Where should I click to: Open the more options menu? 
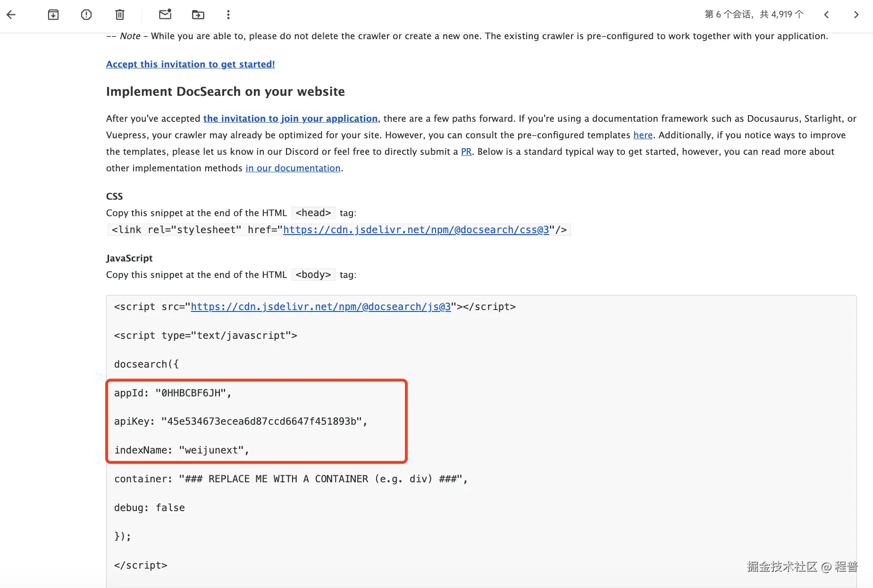[228, 15]
